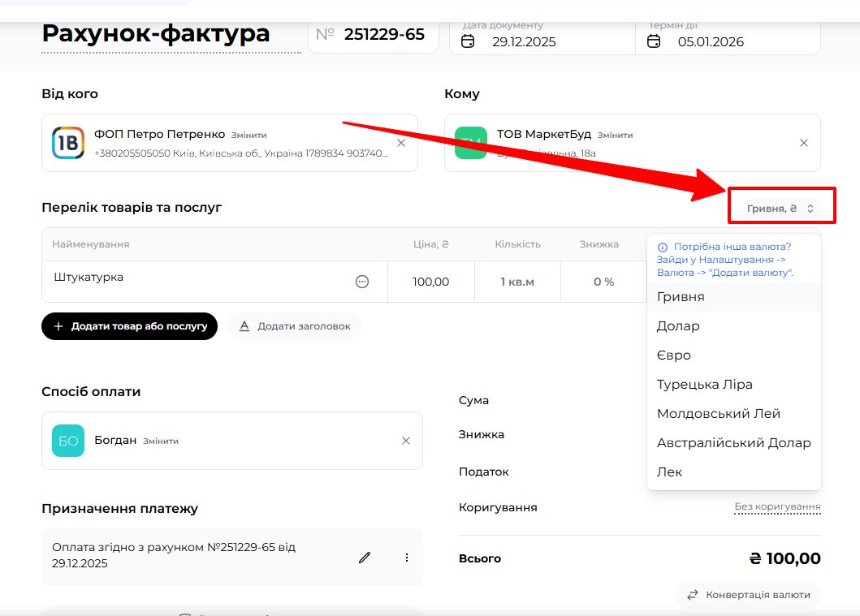Choose Євро in the currency list
The image size is (860, 616).
click(673, 355)
